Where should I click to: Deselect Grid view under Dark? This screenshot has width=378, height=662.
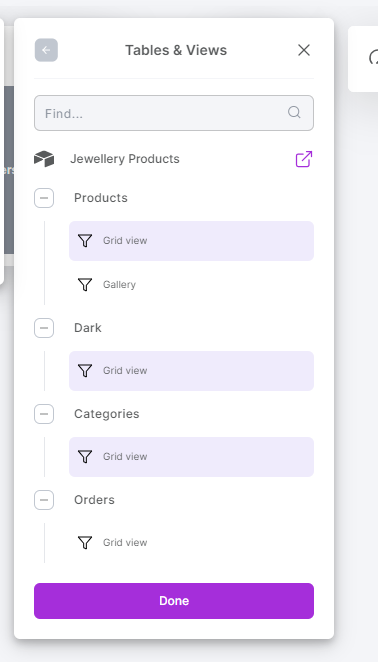tap(191, 371)
